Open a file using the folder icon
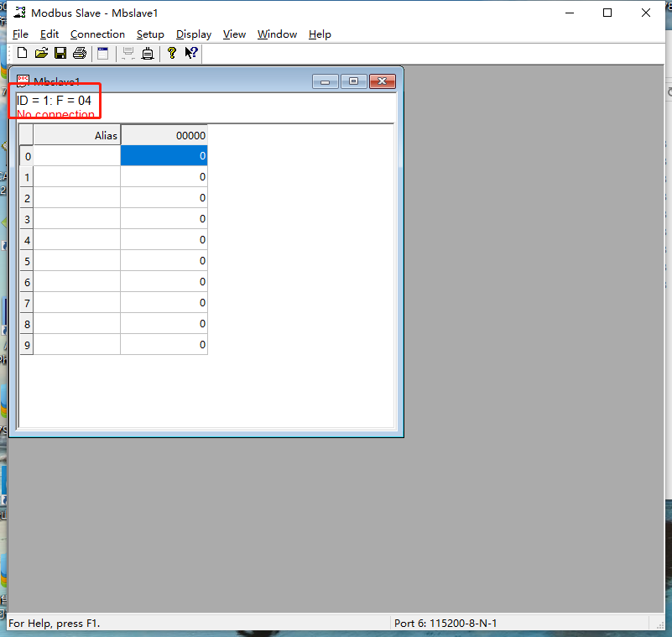The width and height of the screenshot is (672, 637). (41, 54)
